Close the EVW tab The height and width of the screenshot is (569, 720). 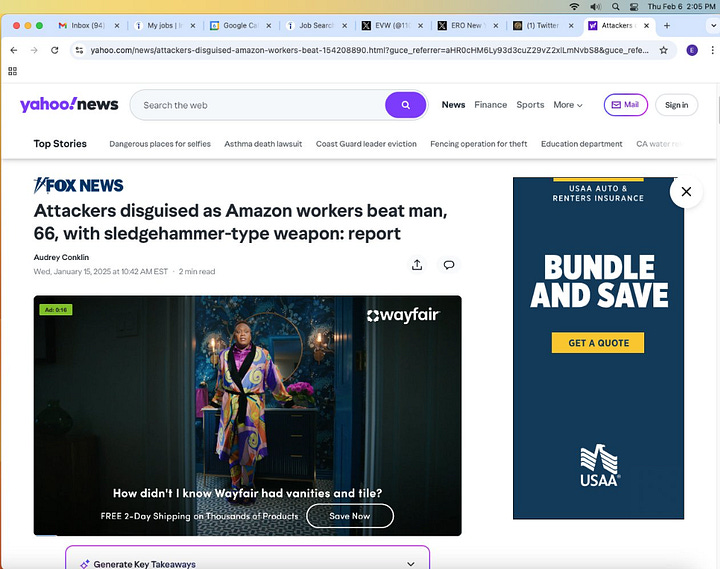pyautogui.click(x=420, y=26)
